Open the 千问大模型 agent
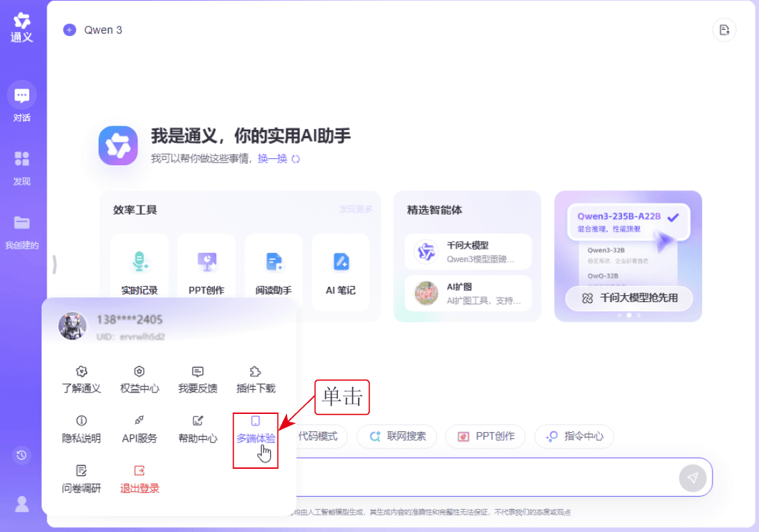 pos(468,251)
